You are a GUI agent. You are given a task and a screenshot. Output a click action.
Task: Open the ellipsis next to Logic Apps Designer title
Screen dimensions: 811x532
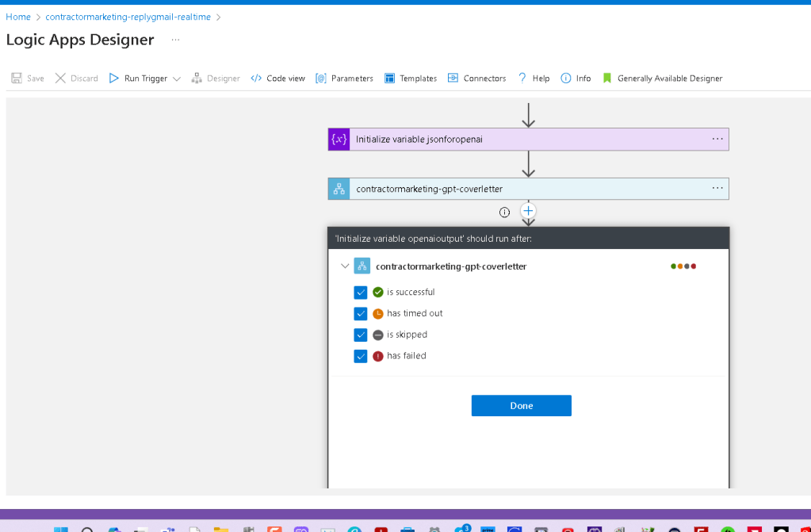[175, 40]
